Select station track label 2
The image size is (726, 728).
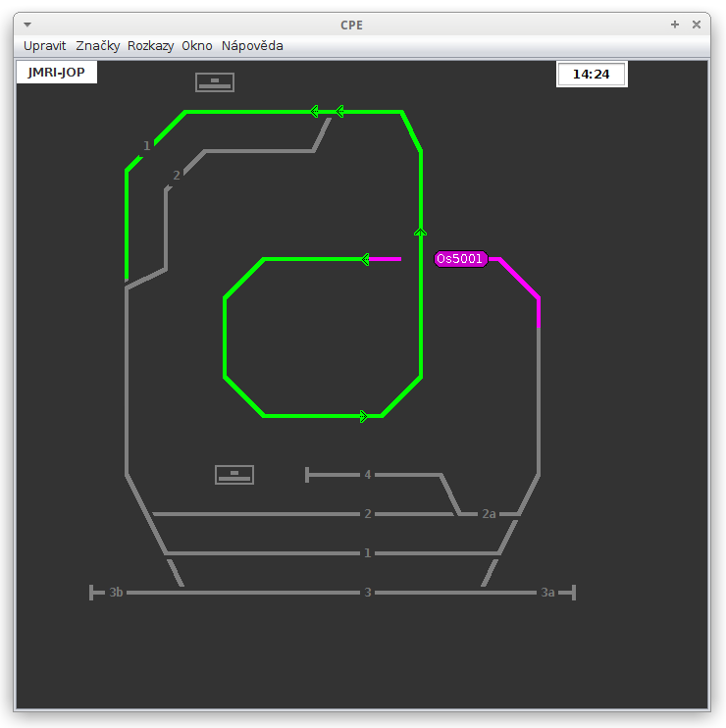pyautogui.click(x=368, y=513)
